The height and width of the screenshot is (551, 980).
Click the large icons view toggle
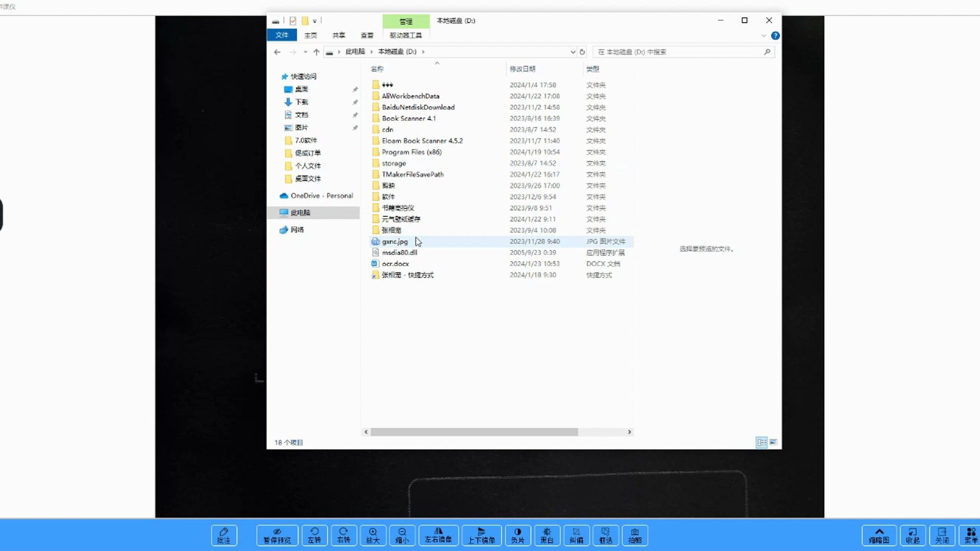point(773,442)
